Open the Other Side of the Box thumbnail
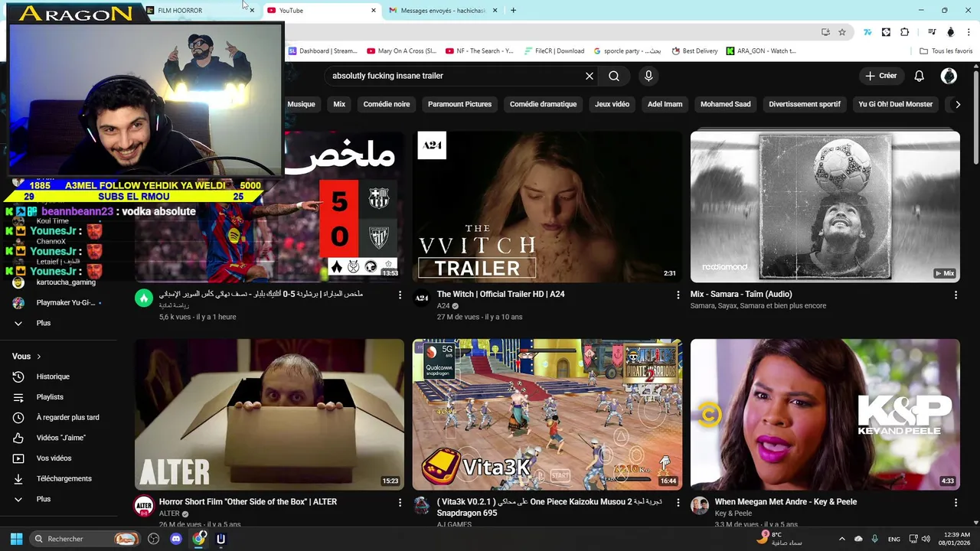980x551 pixels. [x=269, y=414]
